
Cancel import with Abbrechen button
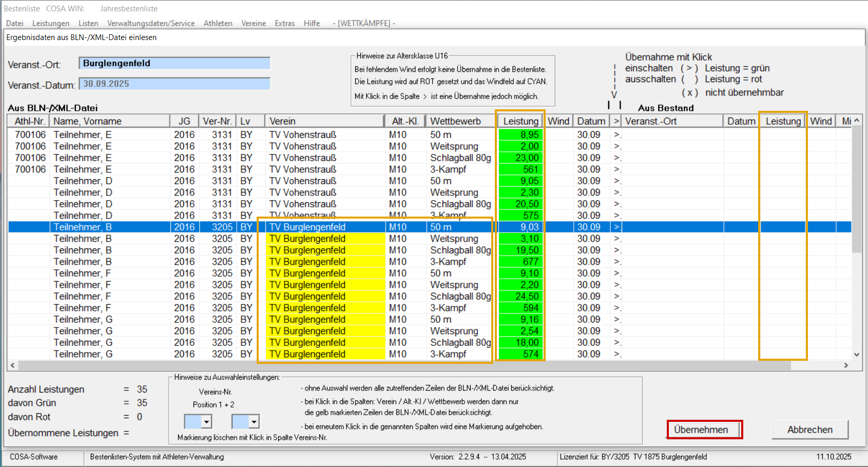(x=809, y=430)
